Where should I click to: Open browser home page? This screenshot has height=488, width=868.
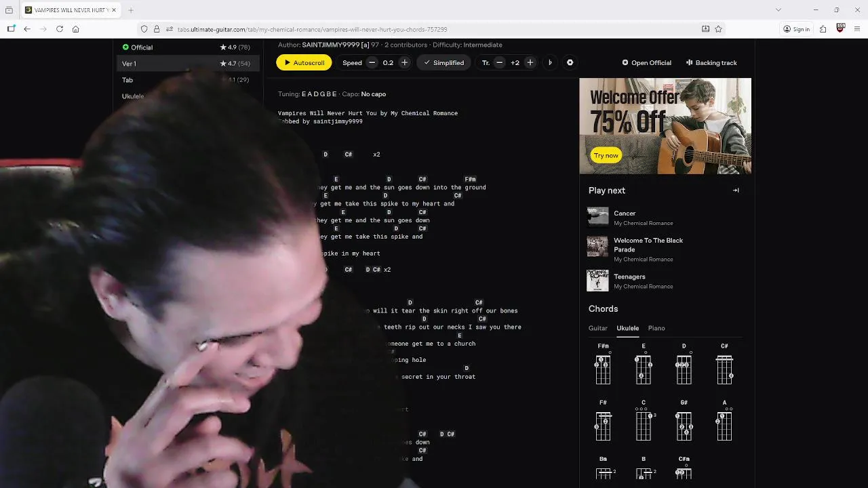(76, 29)
